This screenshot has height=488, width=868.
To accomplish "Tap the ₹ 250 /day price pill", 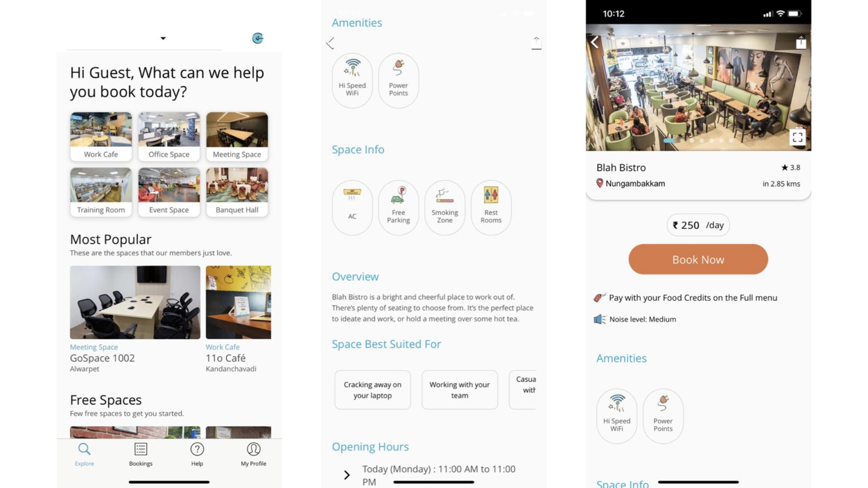I will click(x=698, y=225).
